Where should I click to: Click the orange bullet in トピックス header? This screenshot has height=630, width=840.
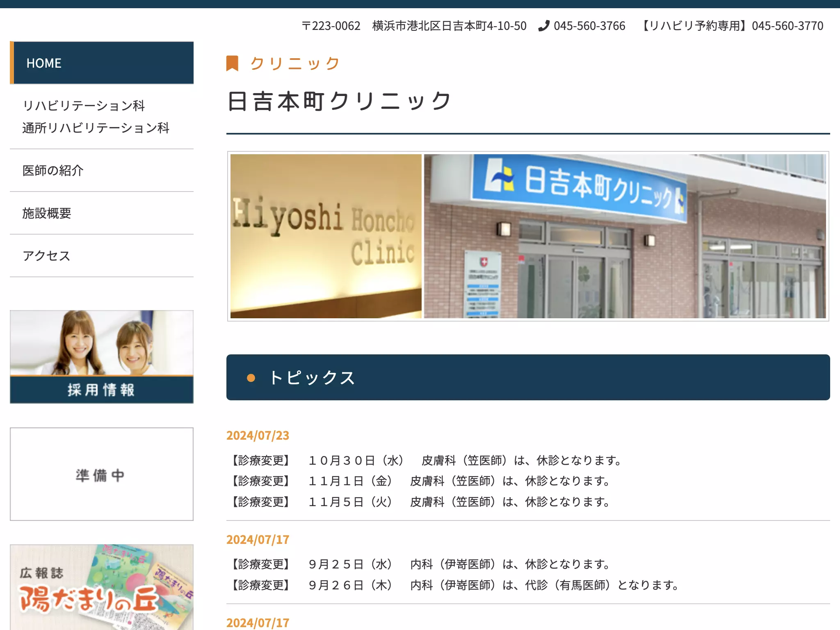coord(251,378)
